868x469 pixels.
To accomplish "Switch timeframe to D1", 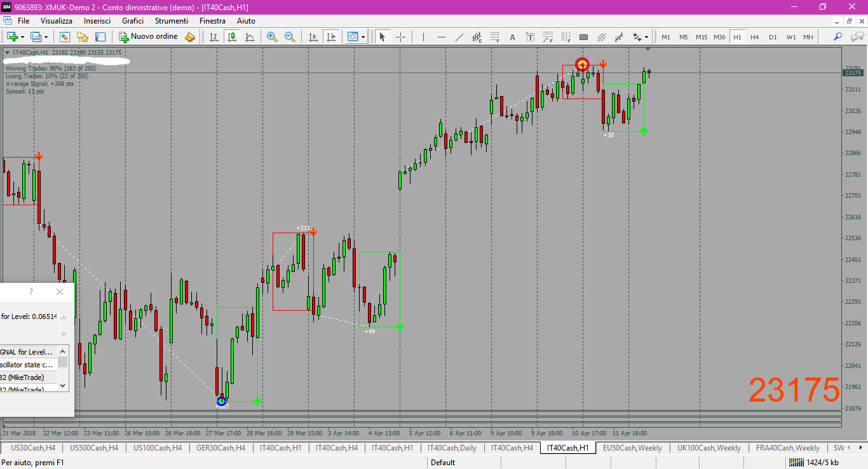I will 773,37.
